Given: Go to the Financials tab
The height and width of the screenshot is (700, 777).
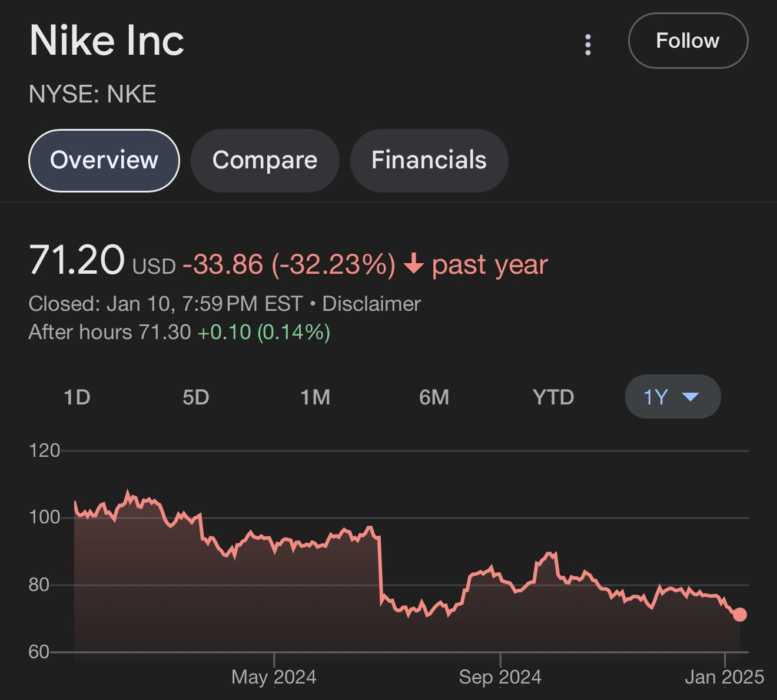Looking at the screenshot, I should coord(429,160).
